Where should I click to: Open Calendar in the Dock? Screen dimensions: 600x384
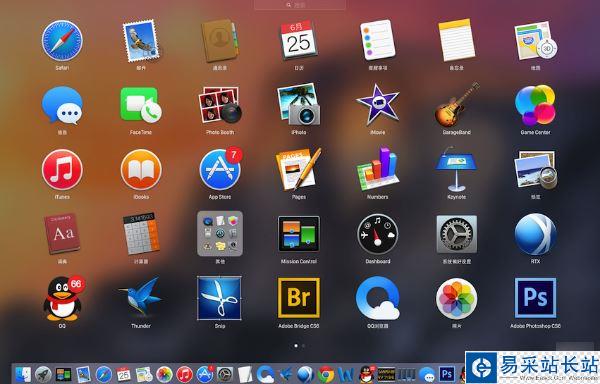[x=124, y=374]
